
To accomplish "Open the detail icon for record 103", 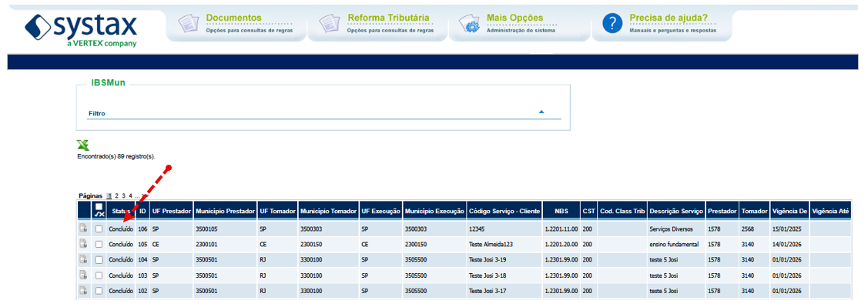I will pos(84,275).
